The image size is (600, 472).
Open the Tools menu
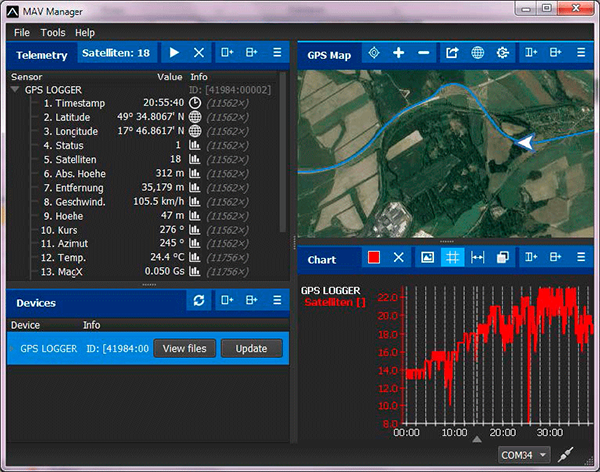pyautogui.click(x=53, y=32)
